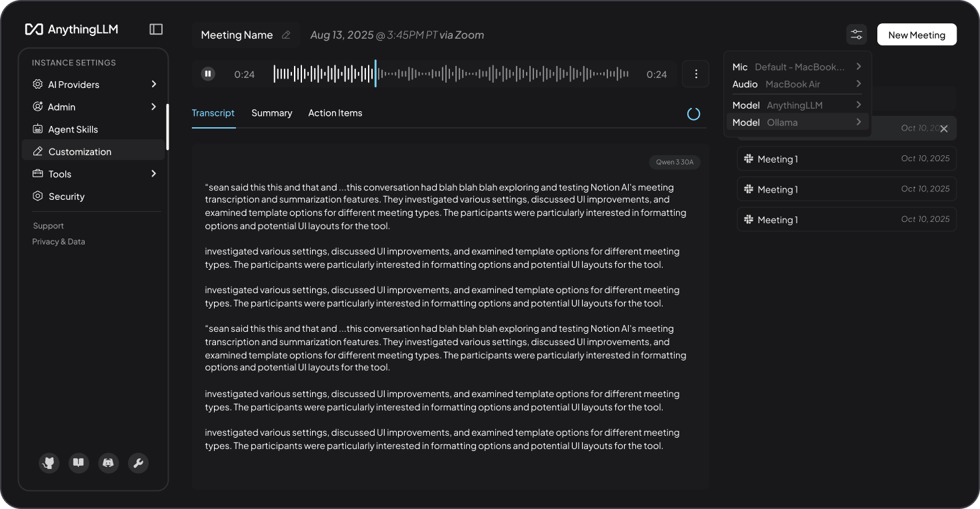The height and width of the screenshot is (509, 980).
Task: Open the Model Ollama selector
Action: [797, 122]
